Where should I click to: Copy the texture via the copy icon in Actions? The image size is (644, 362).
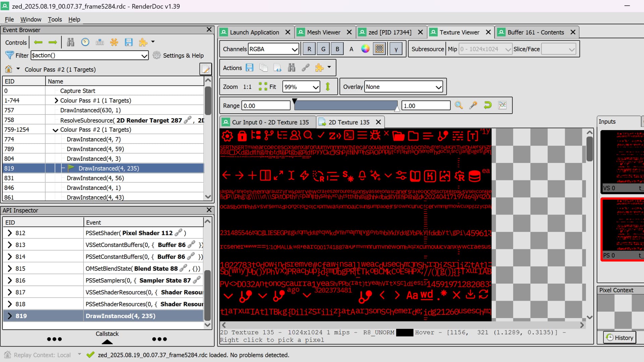tap(264, 67)
